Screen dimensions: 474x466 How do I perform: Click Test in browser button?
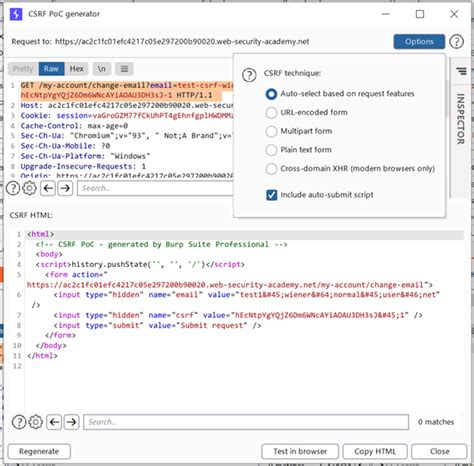300,451
